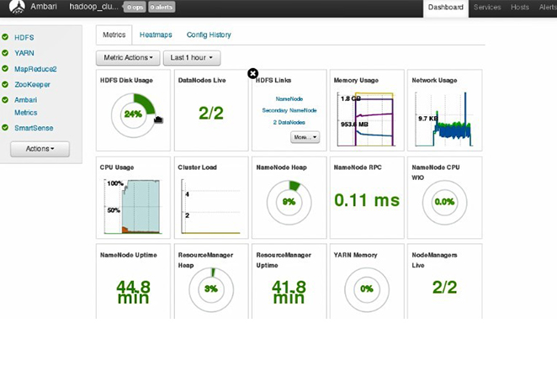Click the edit icon on HDFS Disk Usage
Screen dimensions: 557x392
click(158, 119)
